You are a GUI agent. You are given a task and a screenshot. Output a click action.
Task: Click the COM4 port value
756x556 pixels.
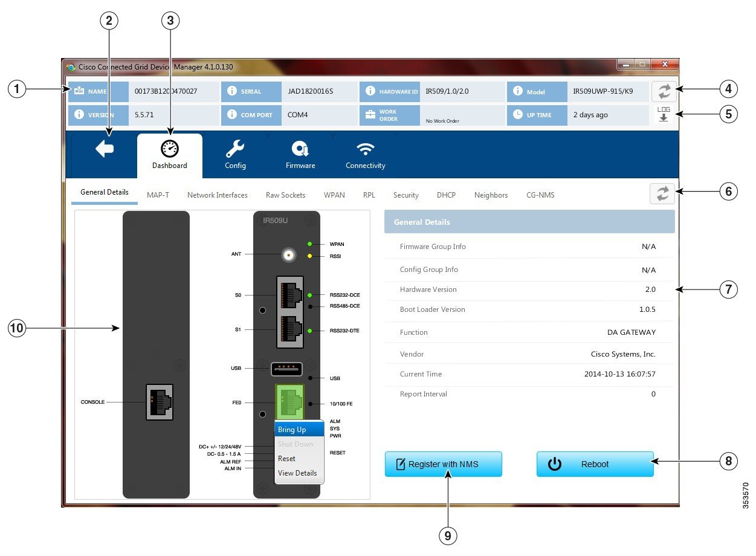[297, 114]
